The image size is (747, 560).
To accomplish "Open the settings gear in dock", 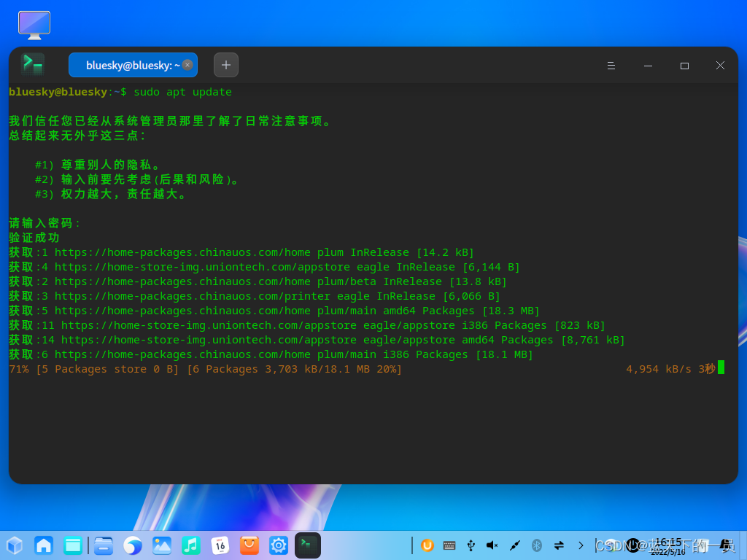I will pos(278,545).
